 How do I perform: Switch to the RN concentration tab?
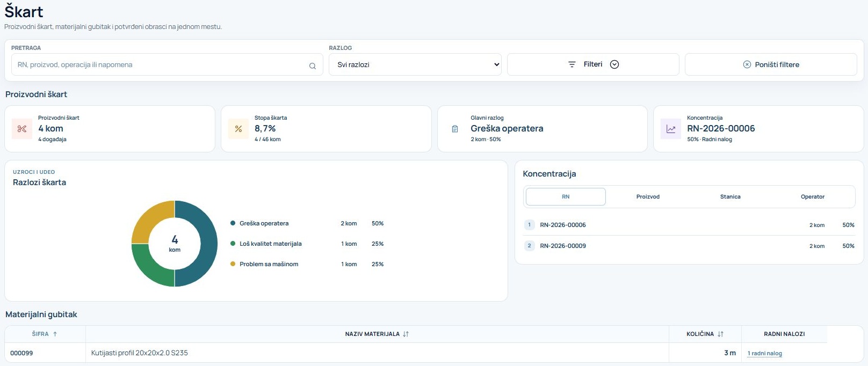(x=566, y=197)
